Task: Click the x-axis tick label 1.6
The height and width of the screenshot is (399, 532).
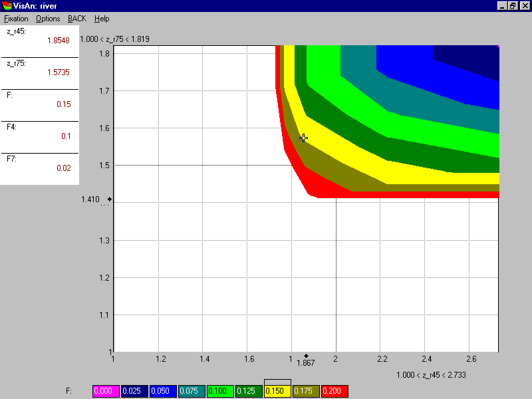Action: [x=249, y=359]
